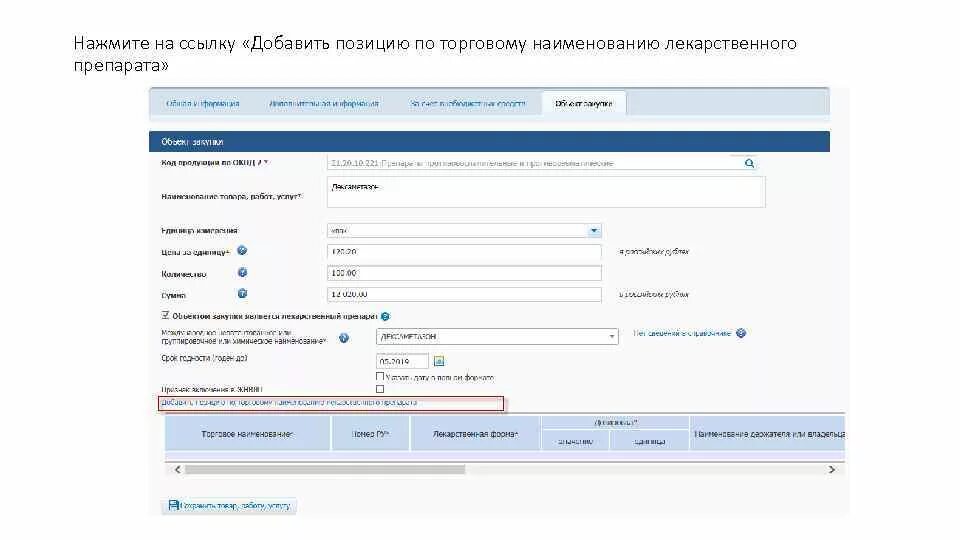Open help icon beside international nonproprietary name label
The width and height of the screenshot is (960, 540).
click(x=344, y=338)
